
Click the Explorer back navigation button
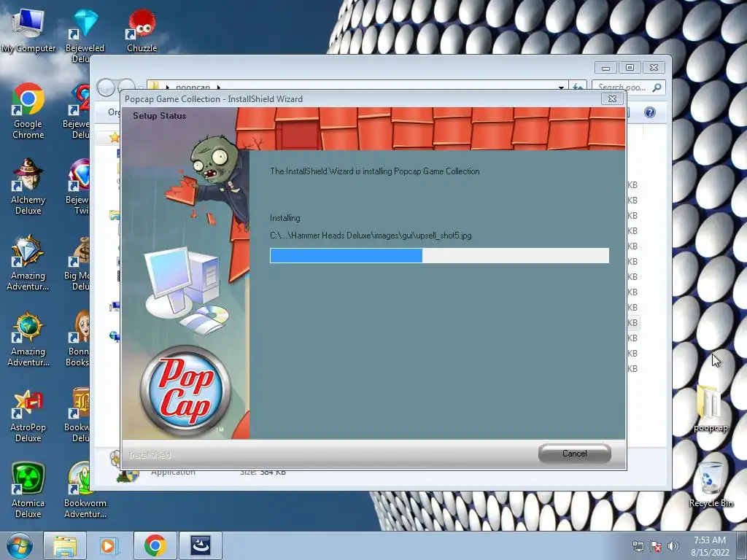106,87
